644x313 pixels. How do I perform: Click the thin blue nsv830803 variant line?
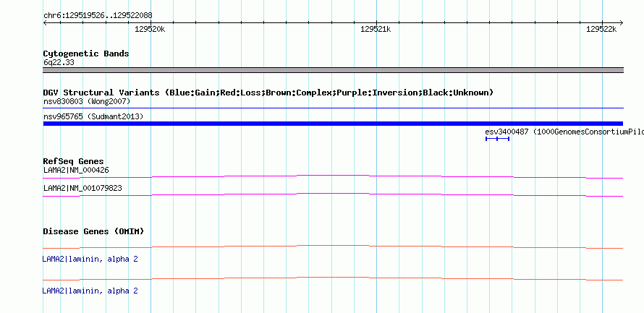click(333, 108)
